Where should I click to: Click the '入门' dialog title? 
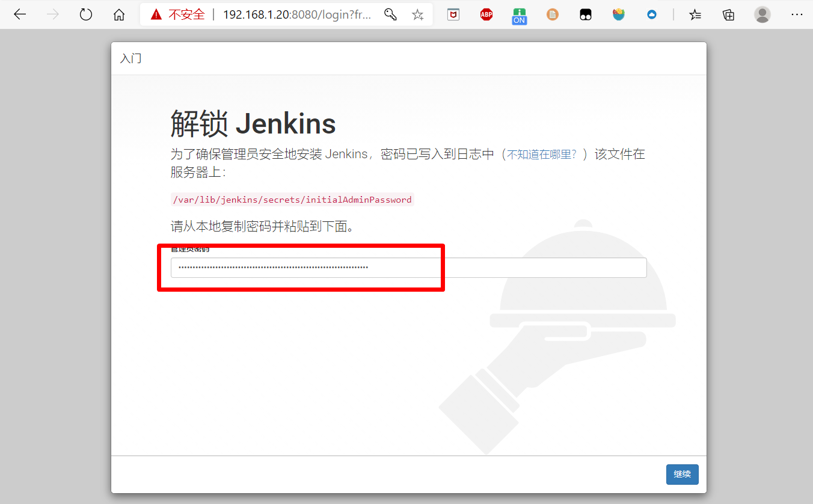tap(131, 58)
